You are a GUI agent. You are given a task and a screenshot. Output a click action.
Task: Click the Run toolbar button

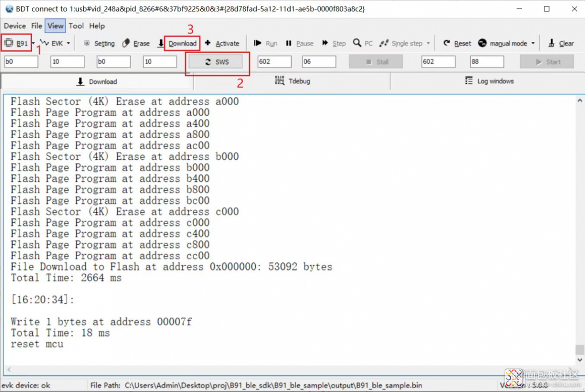[266, 43]
